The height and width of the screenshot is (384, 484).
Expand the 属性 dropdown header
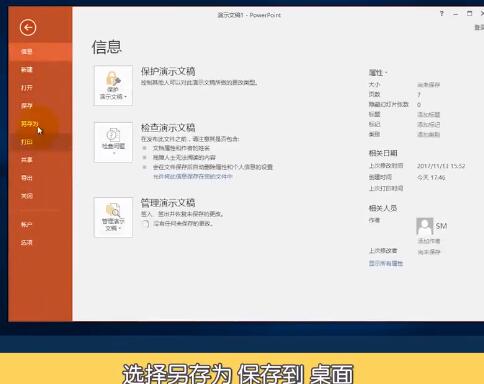pos(378,73)
